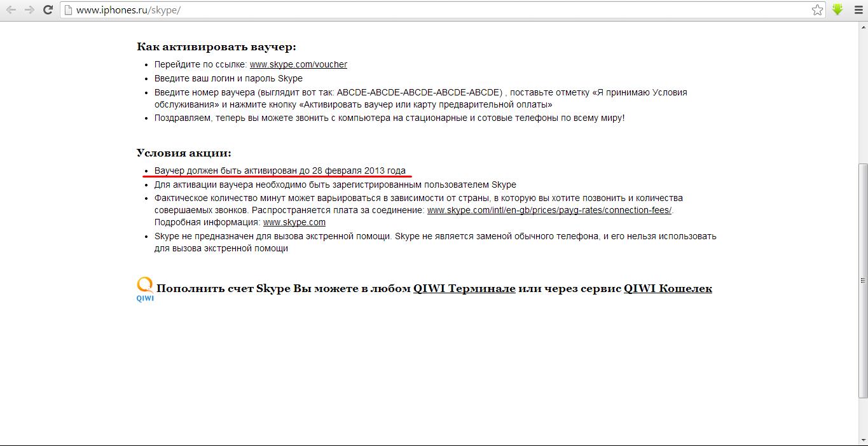868x446 pixels.
Task: Click the voucher sample code ABCDE-ABCDE-ABCDE-ABCDE-ABCDE
Action: [x=420, y=92]
